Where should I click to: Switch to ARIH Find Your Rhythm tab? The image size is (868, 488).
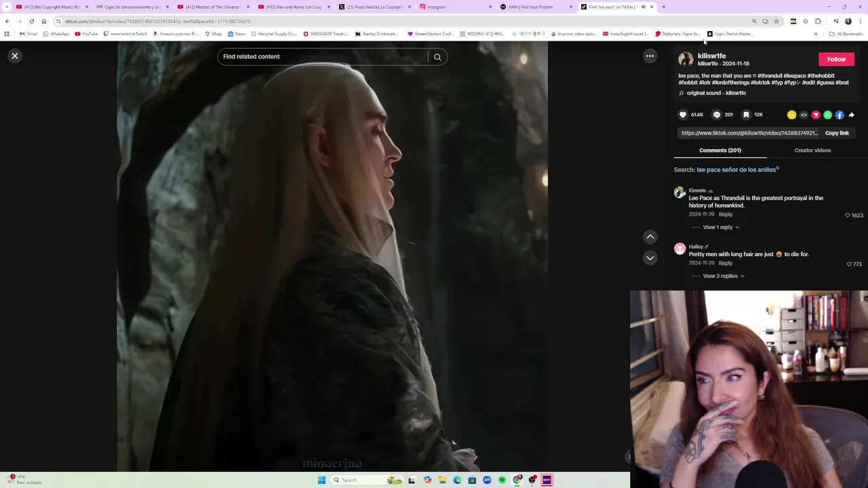point(535,7)
